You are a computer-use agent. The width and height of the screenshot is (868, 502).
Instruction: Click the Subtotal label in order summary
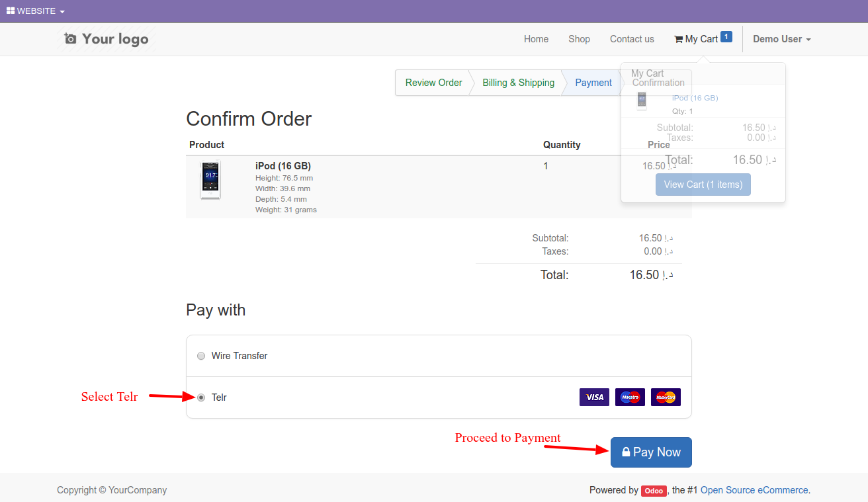coord(550,238)
